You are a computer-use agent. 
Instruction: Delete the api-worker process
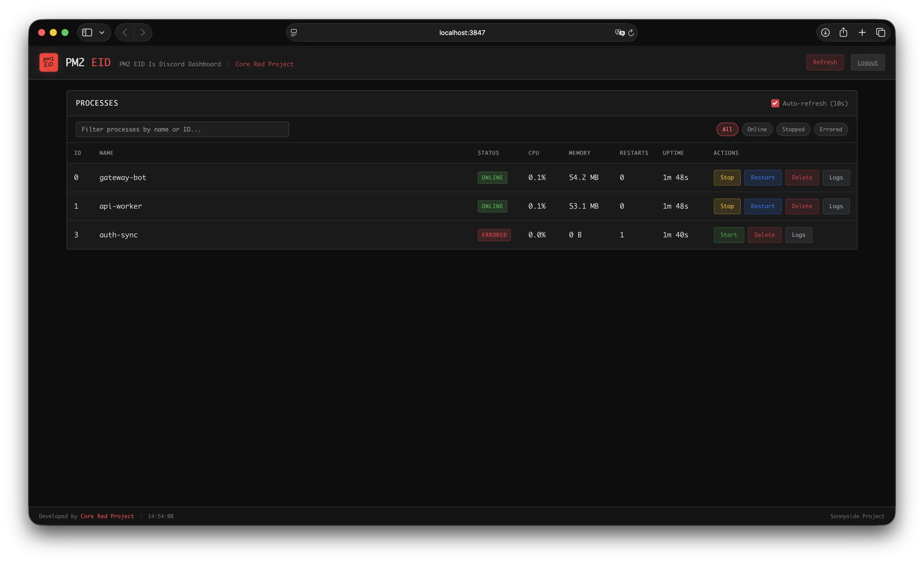802,206
